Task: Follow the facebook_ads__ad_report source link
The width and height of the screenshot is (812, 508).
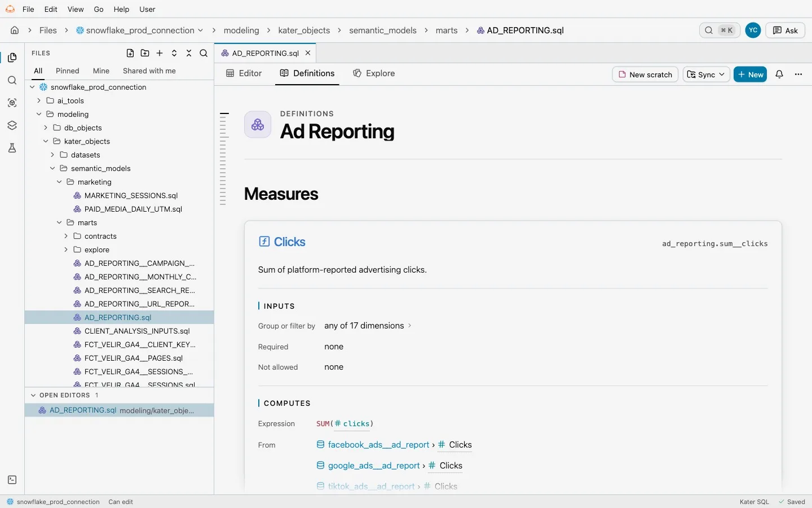Action: click(x=378, y=445)
